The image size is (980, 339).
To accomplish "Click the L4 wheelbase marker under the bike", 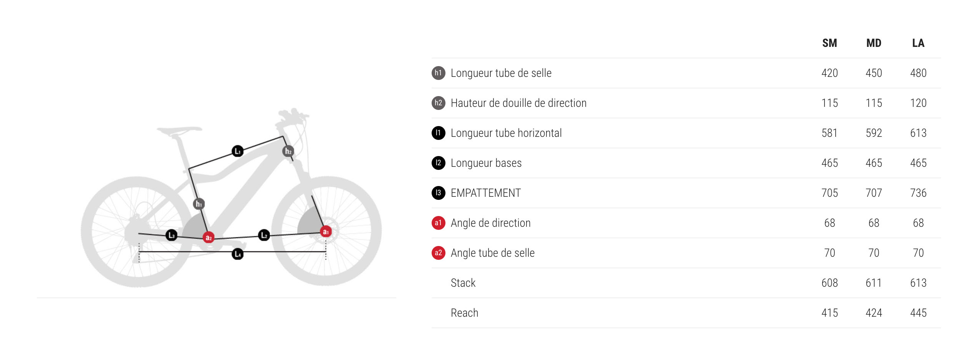I will pos(238,254).
